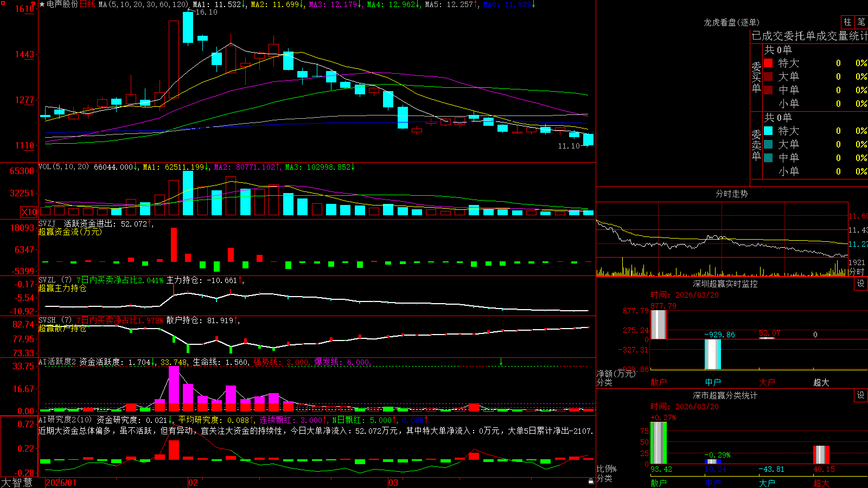This screenshot has height=488, width=868.
Task: Click the 委卖单 section label
Action: [756, 145]
